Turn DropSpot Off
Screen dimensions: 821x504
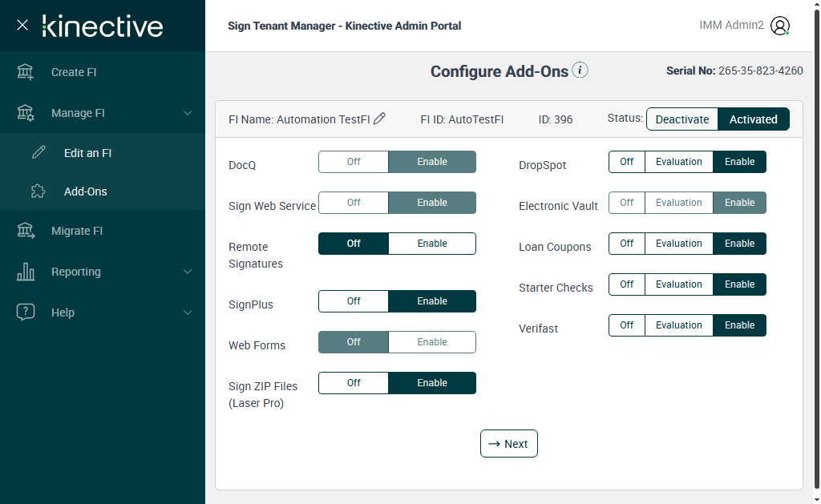point(627,162)
